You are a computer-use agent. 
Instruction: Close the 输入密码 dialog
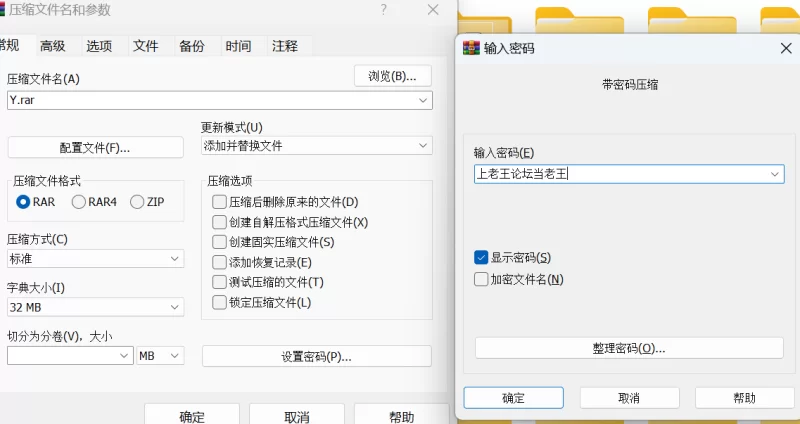(786, 47)
